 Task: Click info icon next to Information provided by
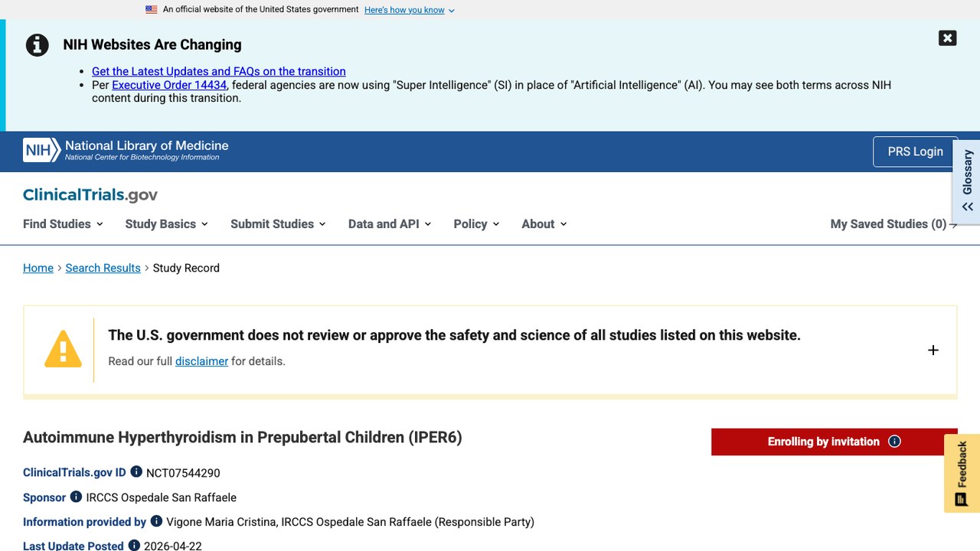pos(156,521)
